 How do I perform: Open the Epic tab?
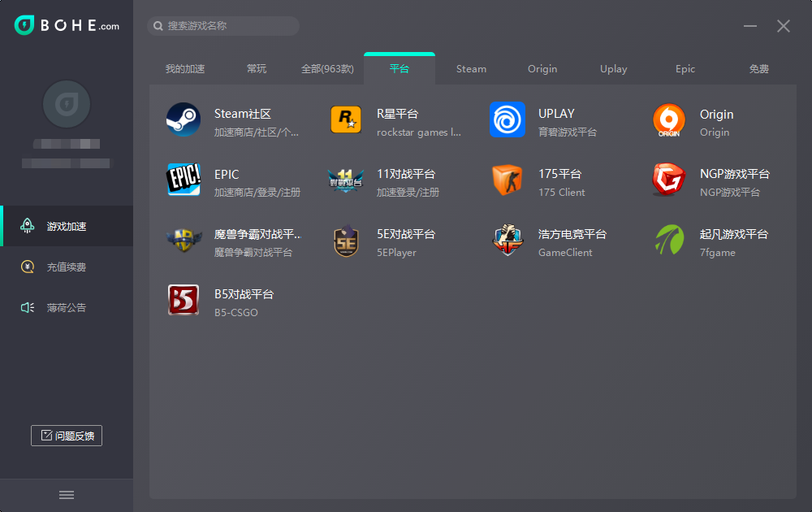685,69
